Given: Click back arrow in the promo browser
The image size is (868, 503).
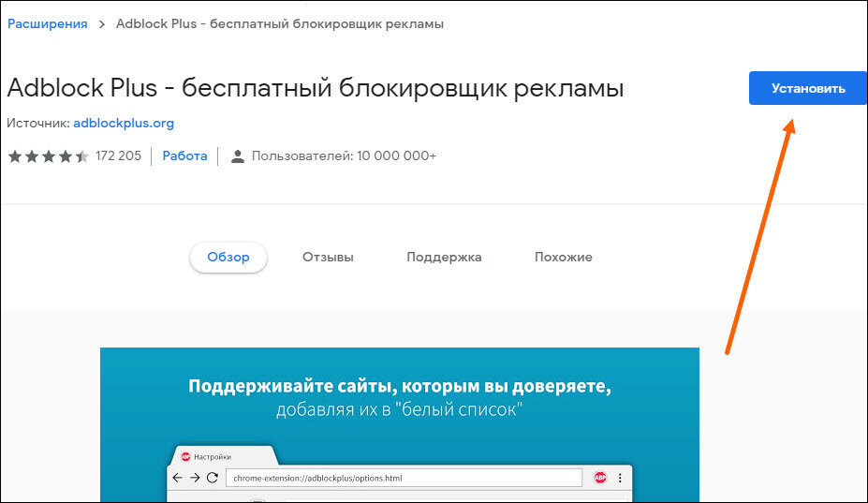Looking at the screenshot, I should point(177,478).
